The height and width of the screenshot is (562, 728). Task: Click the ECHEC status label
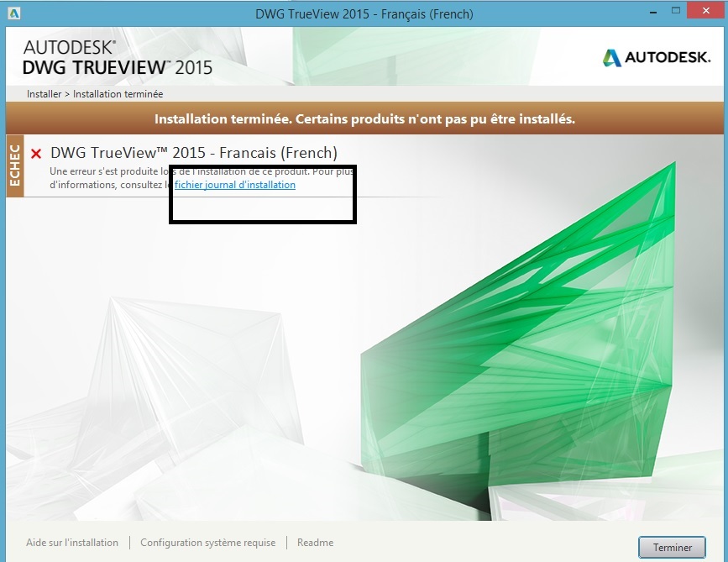pyautogui.click(x=15, y=165)
